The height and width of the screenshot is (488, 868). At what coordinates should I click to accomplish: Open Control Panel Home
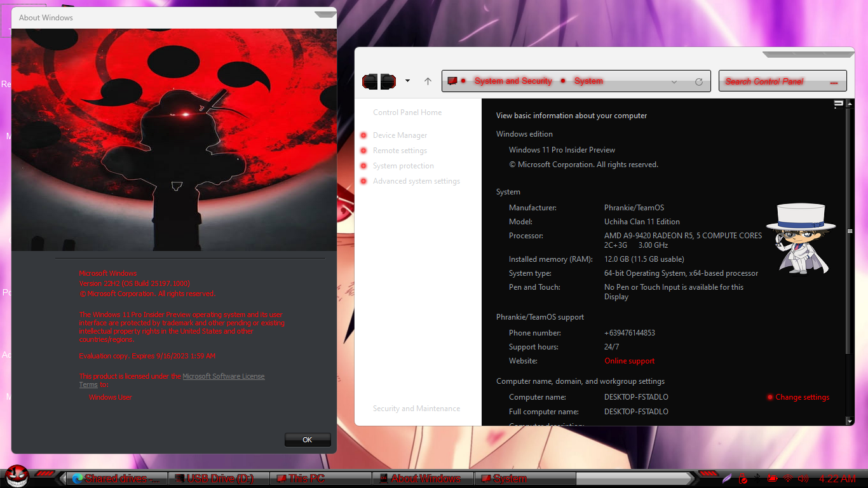coord(407,112)
